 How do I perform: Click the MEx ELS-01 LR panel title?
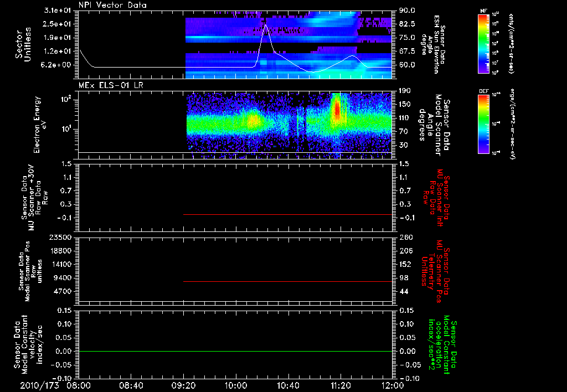pos(111,85)
